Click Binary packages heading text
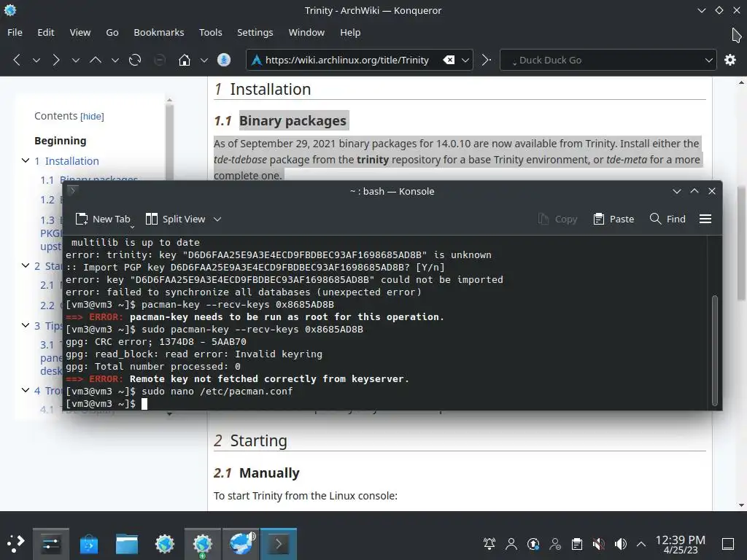This screenshot has width=747, height=560. pyautogui.click(x=293, y=121)
